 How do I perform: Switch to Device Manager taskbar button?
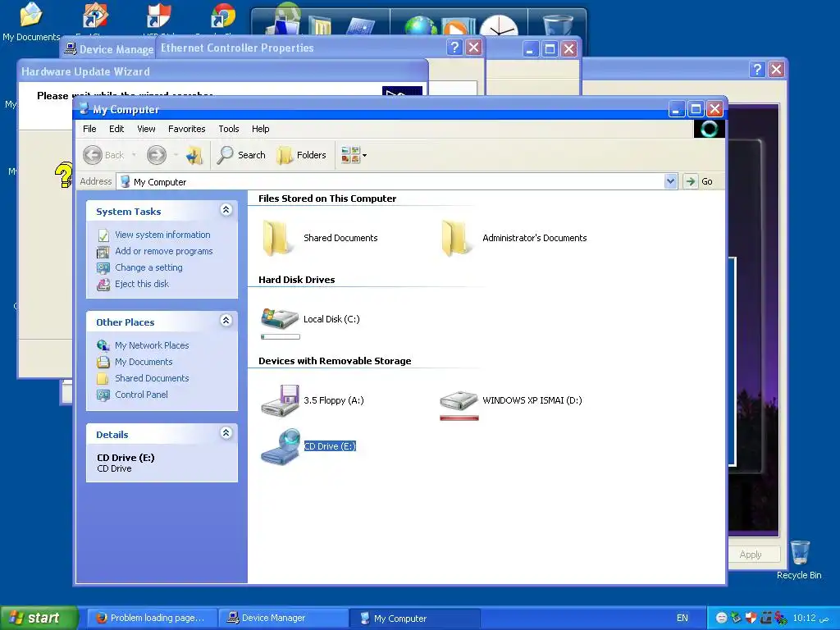[x=283, y=618]
